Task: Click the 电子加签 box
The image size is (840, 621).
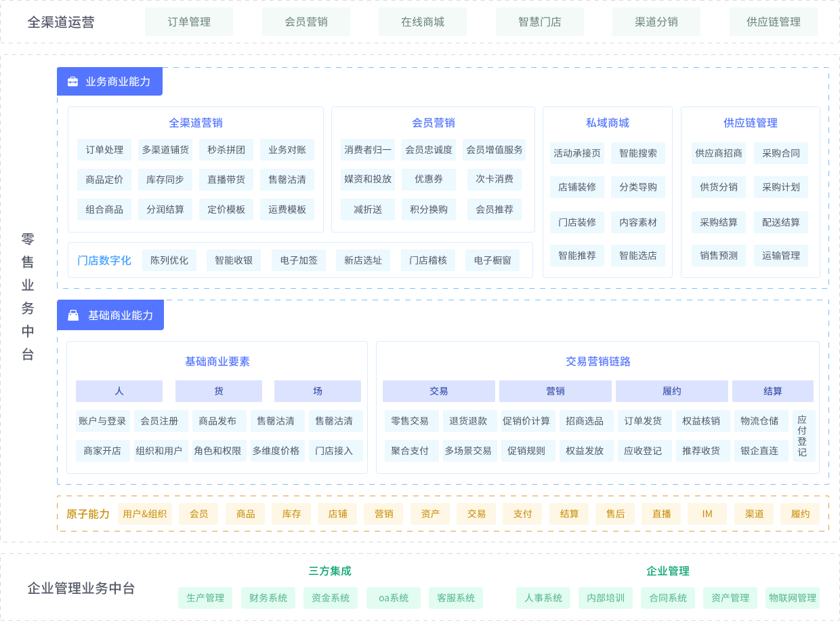Action: 299,260
